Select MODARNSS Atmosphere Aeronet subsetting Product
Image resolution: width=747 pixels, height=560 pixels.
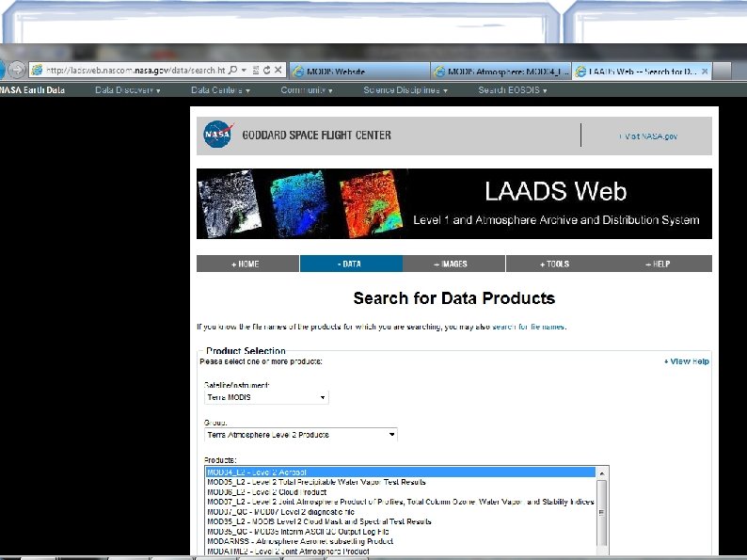[x=401, y=541]
